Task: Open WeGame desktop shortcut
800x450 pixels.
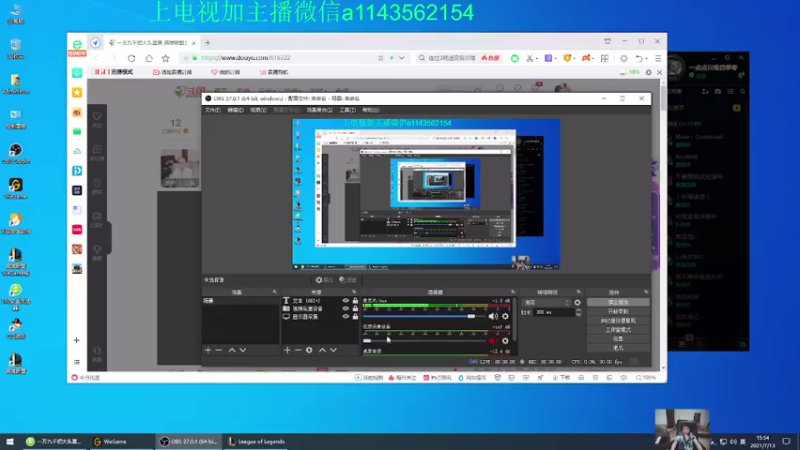Action: [x=16, y=188]
